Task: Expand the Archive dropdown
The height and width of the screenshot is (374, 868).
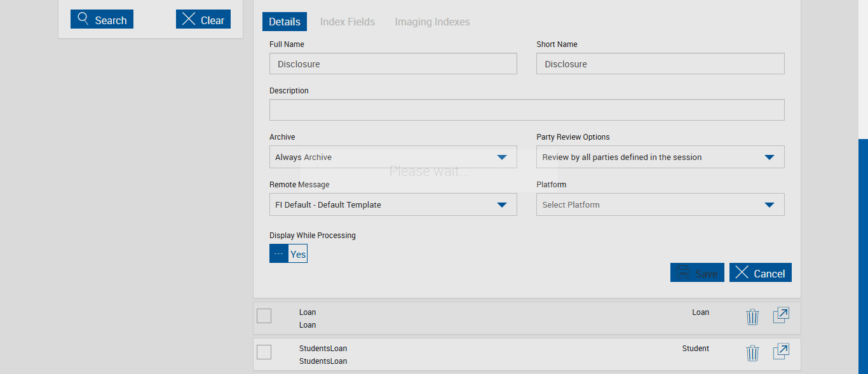Action: (x=393, y=157)
